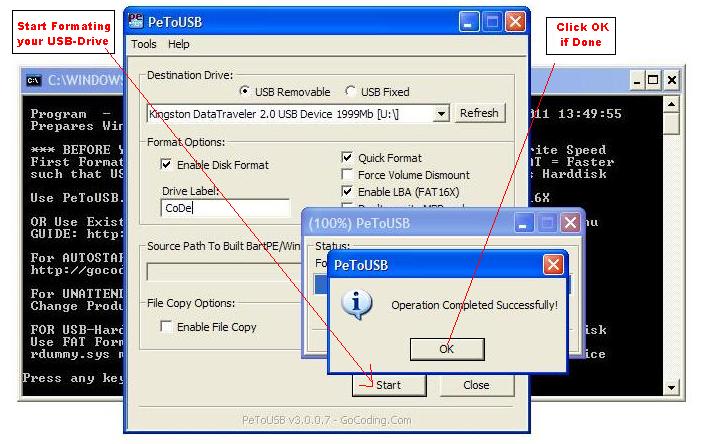The width and height of the screenshot is (706, 444).
Task: Minimize the (100%) PeToUSB progress window
Action: [x=523, y=222]
